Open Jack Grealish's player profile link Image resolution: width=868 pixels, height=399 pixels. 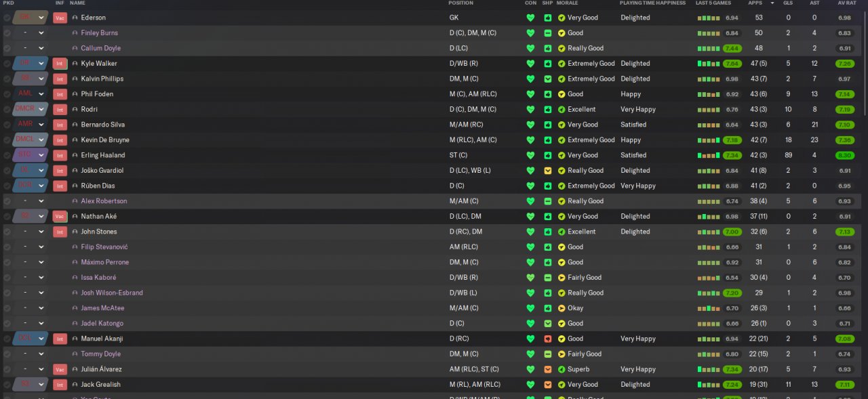(100, 385)
